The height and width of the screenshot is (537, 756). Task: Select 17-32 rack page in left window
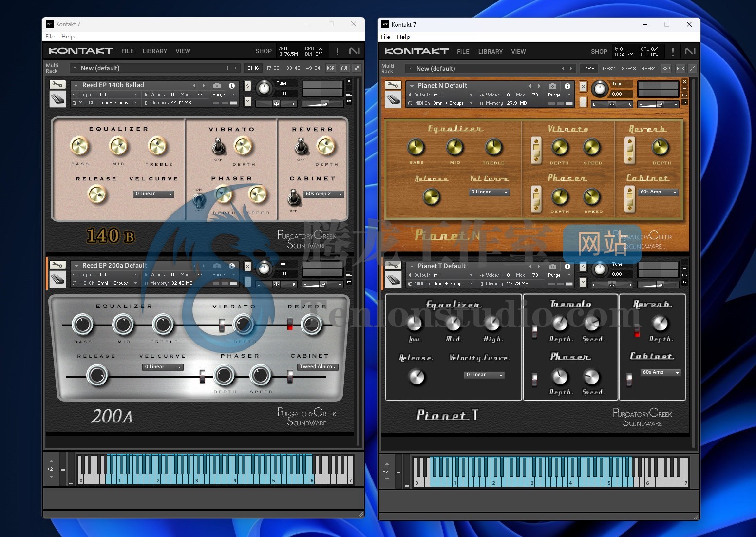point(273,68)
